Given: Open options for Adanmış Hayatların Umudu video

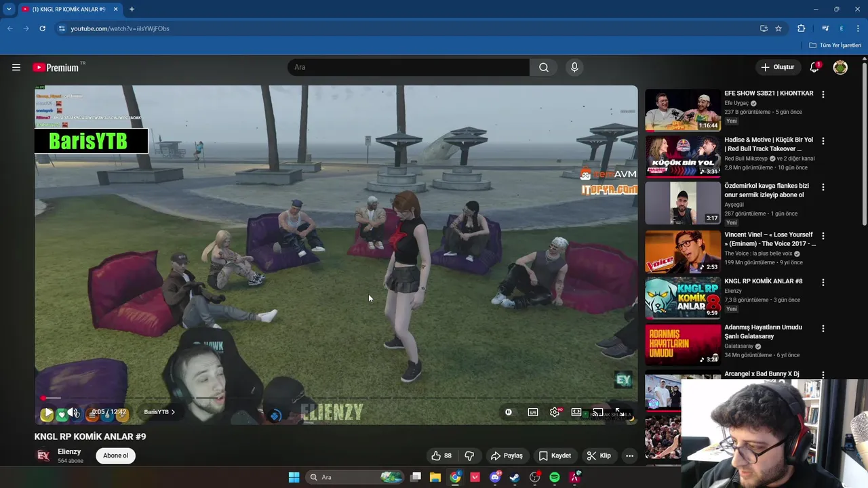Looking at the screenshot, I should [x=823, y=328].
